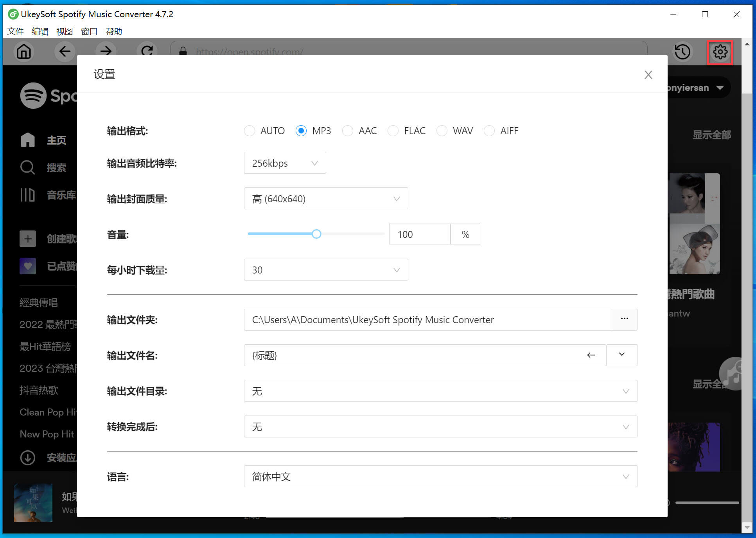Open the onyiersan account dropdown
The height and width of the screenshot is (538, 756).
pyautogui.click(x=698, y=88)
